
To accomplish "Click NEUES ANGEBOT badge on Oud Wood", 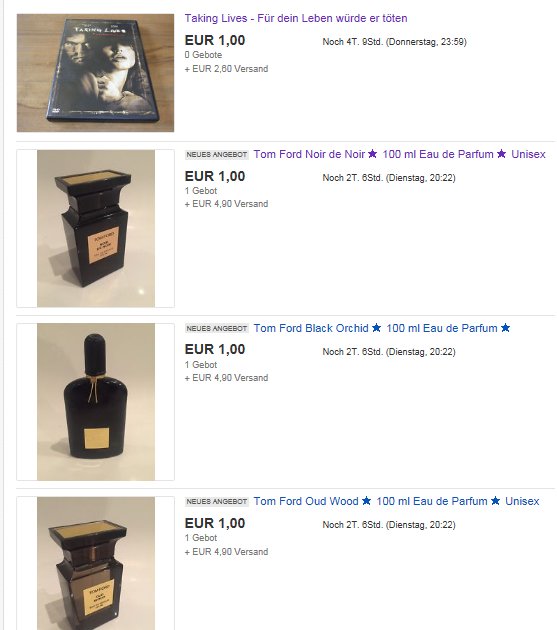I will [217, 502].
